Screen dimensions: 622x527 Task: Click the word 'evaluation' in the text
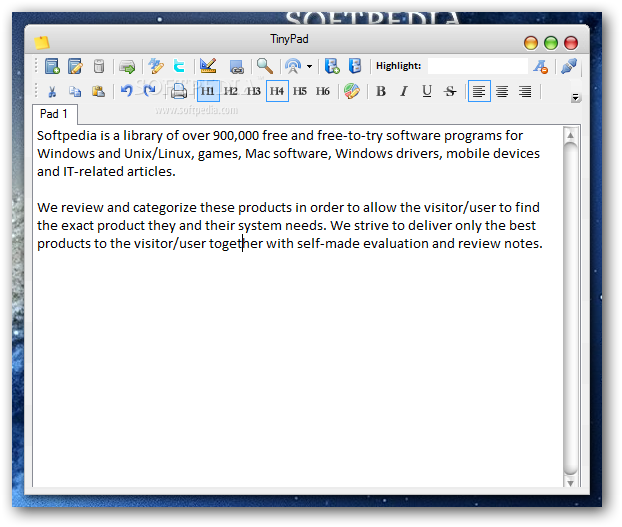[x=395, y=243]
